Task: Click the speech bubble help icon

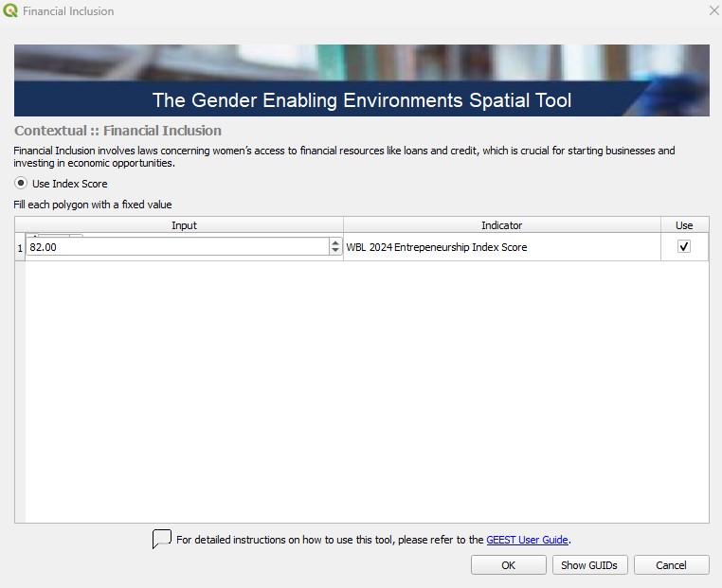Action: (x=162, y=539)
